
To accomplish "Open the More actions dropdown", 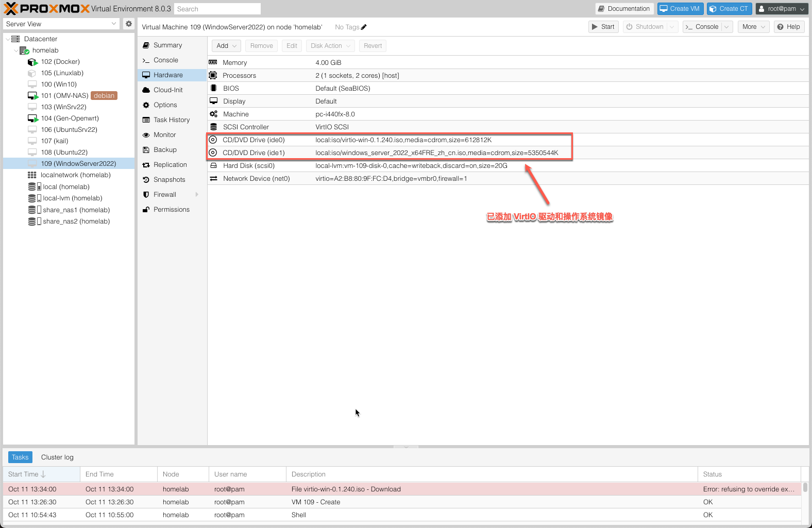I will (754, 27).
